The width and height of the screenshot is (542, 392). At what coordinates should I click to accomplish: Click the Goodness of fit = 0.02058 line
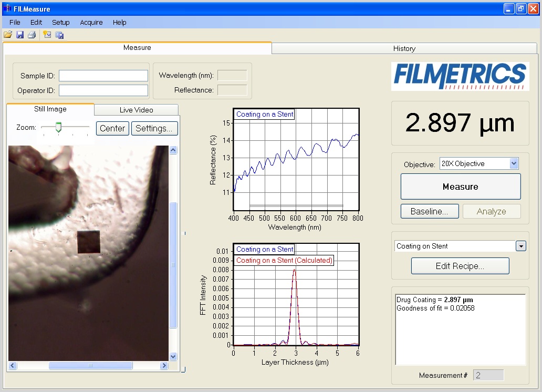click(x=435, y=308)
